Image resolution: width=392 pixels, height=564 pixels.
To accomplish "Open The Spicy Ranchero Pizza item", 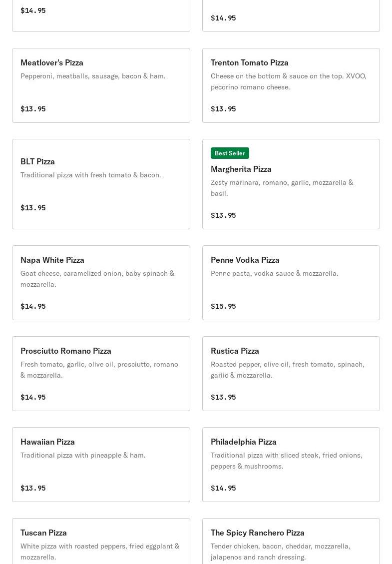I will (291, 542).
